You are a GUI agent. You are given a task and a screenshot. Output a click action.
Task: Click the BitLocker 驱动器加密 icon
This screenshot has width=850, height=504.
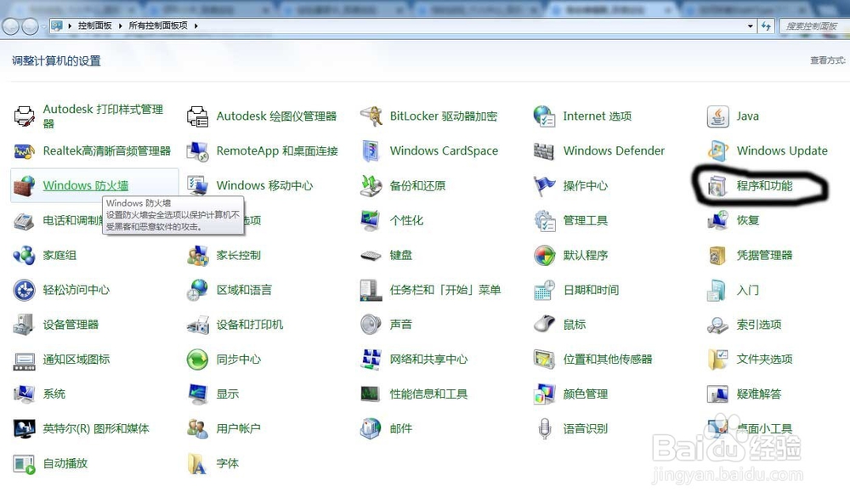click(371, 116)
